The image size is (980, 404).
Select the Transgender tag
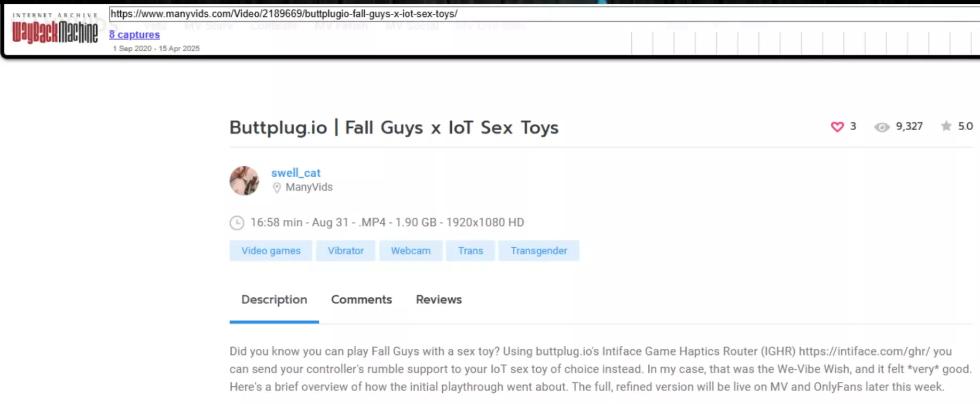pyautogui.click(x=539, y=251)
